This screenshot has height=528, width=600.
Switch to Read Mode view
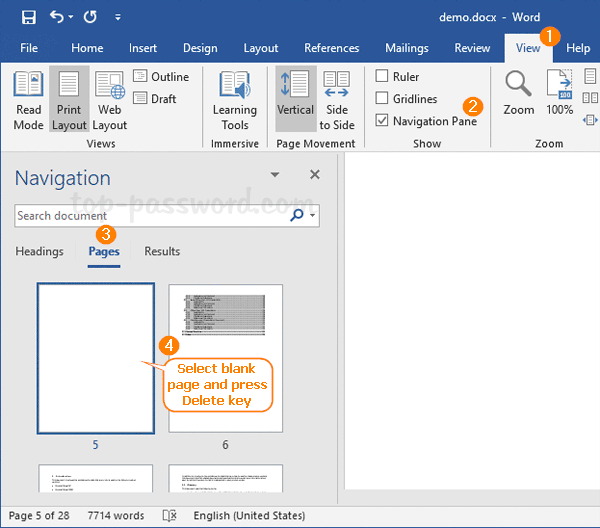click(x=28, y=101)
